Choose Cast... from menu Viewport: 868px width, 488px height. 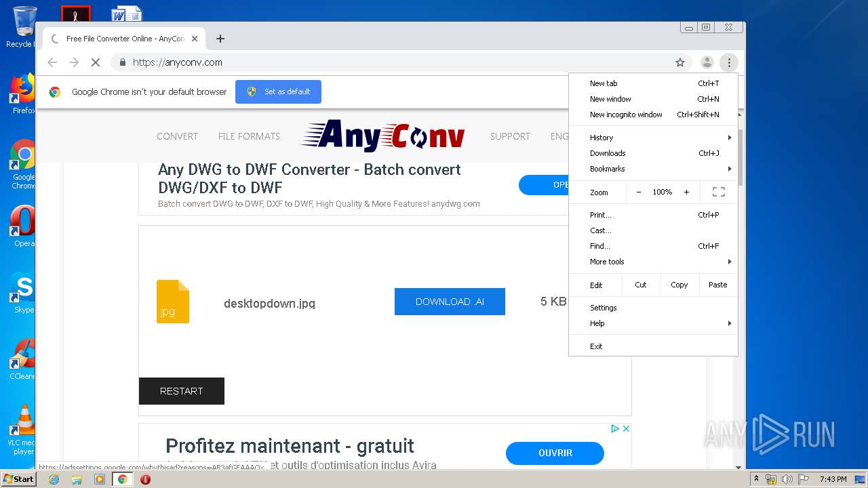pos(653,230)
